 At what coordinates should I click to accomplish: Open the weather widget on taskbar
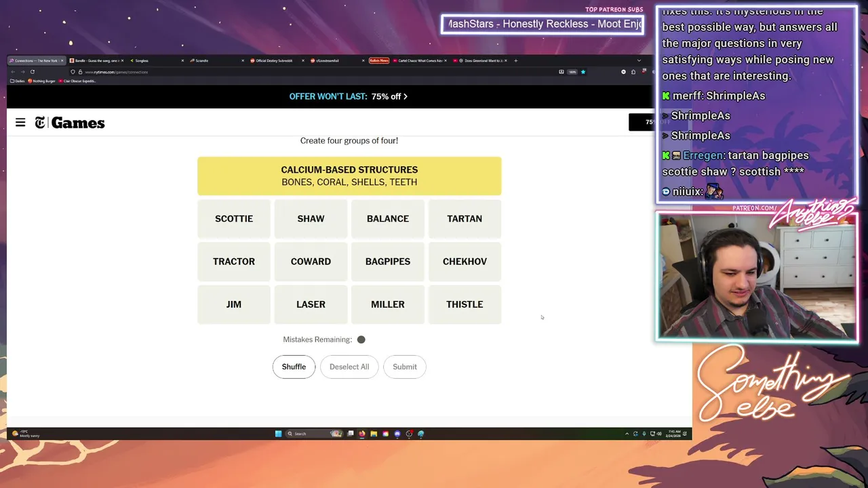click(26, 434)
